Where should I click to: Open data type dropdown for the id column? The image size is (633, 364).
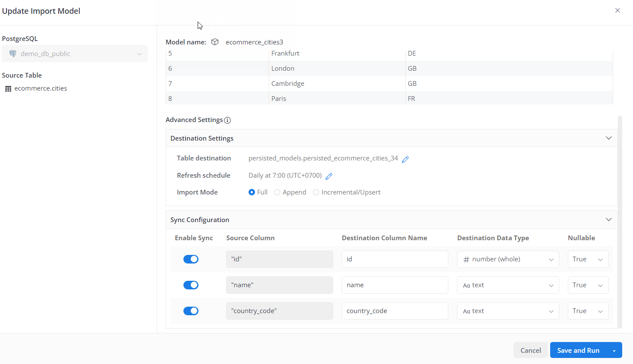pos(508,259)
